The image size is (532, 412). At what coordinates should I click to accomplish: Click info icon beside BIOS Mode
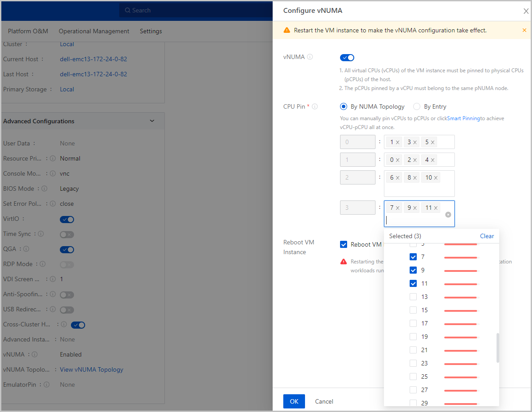[x=44, y=188]
